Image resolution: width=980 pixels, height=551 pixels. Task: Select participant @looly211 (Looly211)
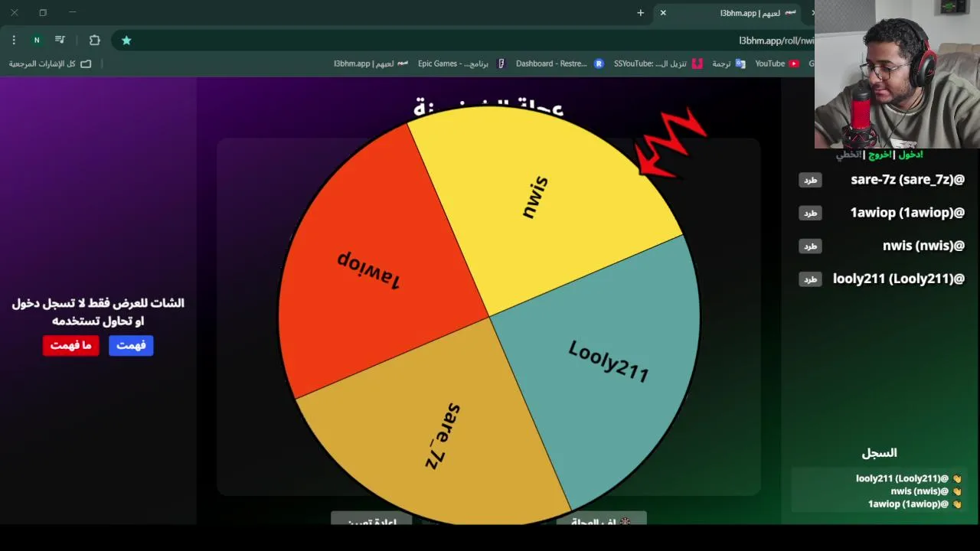pyautogui.click(x=899, y=279)
